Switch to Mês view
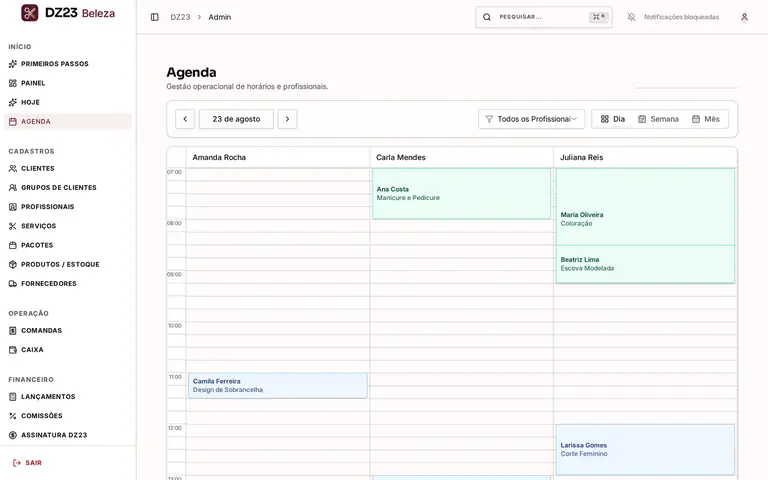The width and height of the screenshot is (768, 480). pos(706,119)
